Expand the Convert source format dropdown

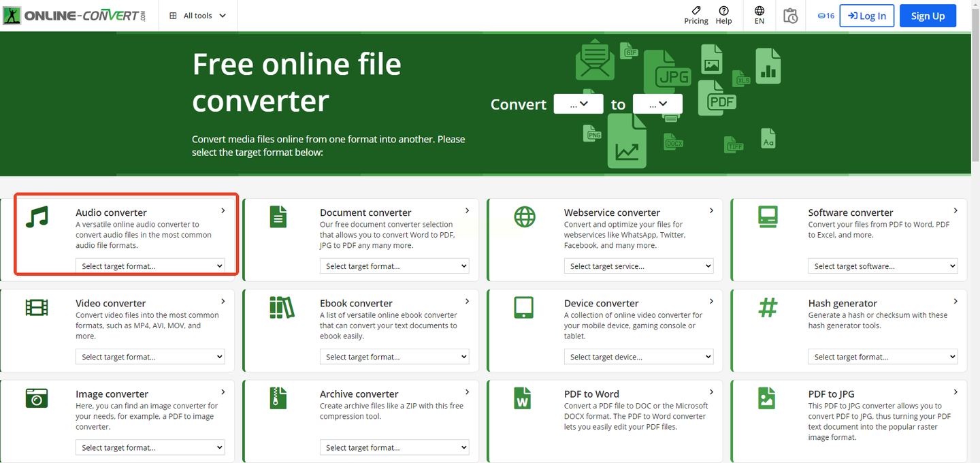578,104
